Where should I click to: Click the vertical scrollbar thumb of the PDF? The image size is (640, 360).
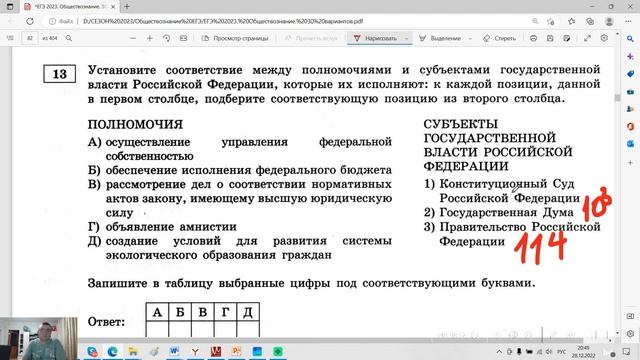click(617, 98)
